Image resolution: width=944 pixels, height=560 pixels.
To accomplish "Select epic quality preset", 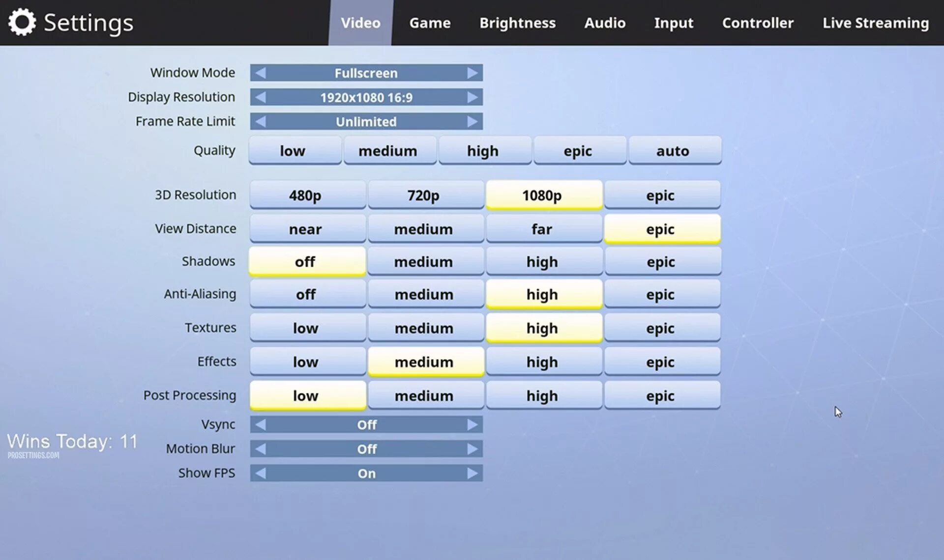I will click(578, 150).
